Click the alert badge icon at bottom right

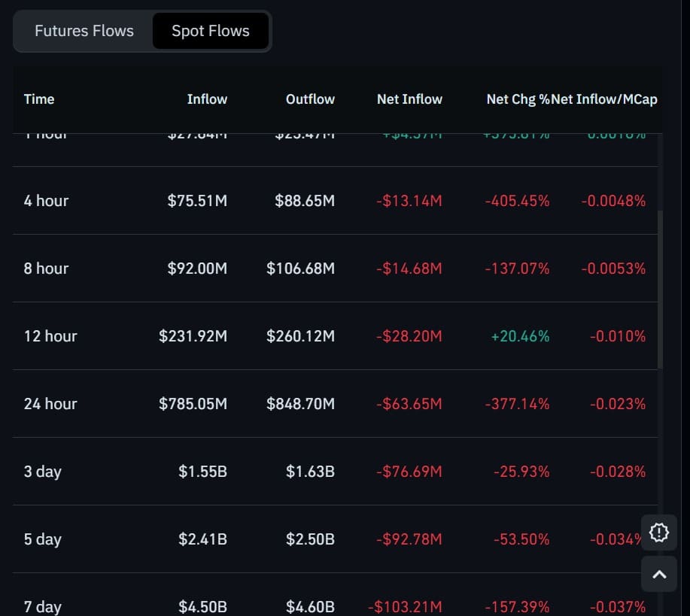tap(658, 533)
